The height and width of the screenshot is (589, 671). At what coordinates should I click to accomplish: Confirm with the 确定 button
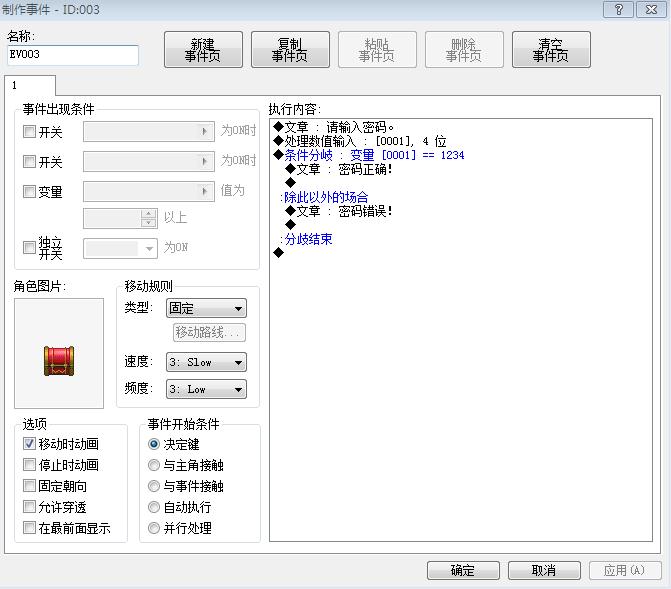463,570
